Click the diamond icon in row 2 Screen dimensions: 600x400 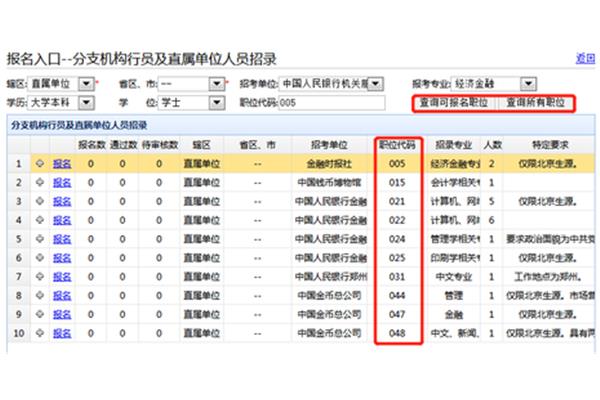(x=40, y=183)
